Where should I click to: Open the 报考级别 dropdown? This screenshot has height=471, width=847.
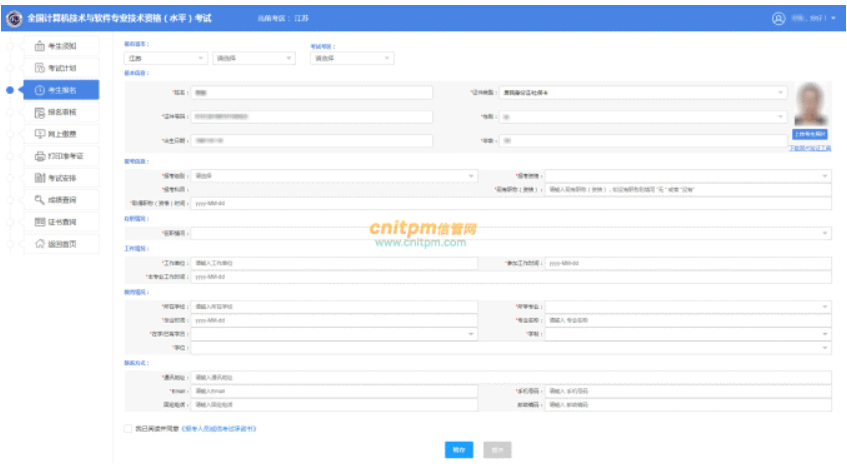click(334, 176)
